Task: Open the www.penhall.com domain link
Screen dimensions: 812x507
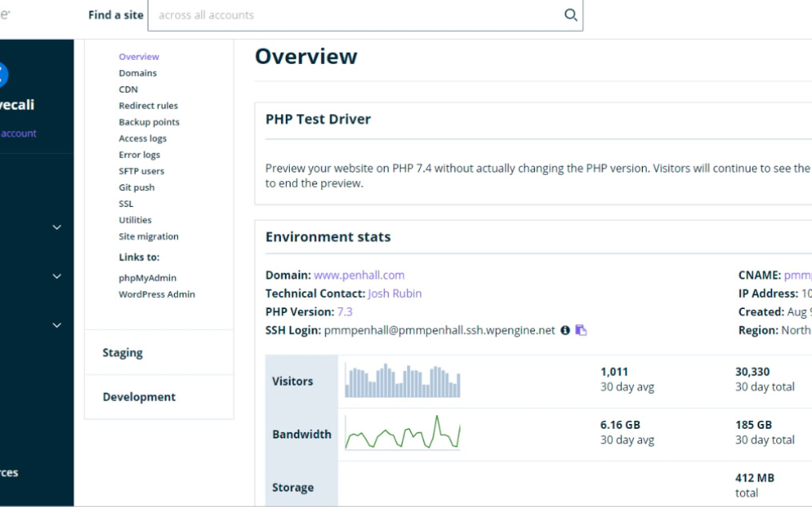Action: coord(358,275)
